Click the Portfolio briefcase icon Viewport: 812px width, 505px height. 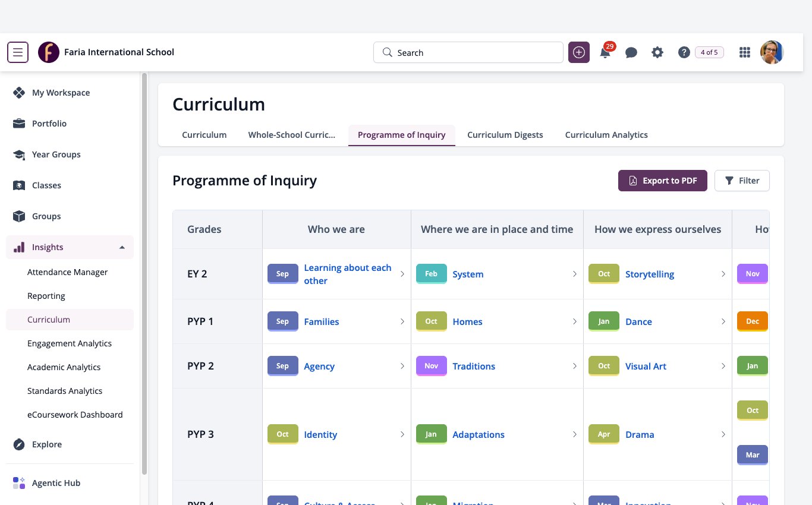(x=19, y=124)
